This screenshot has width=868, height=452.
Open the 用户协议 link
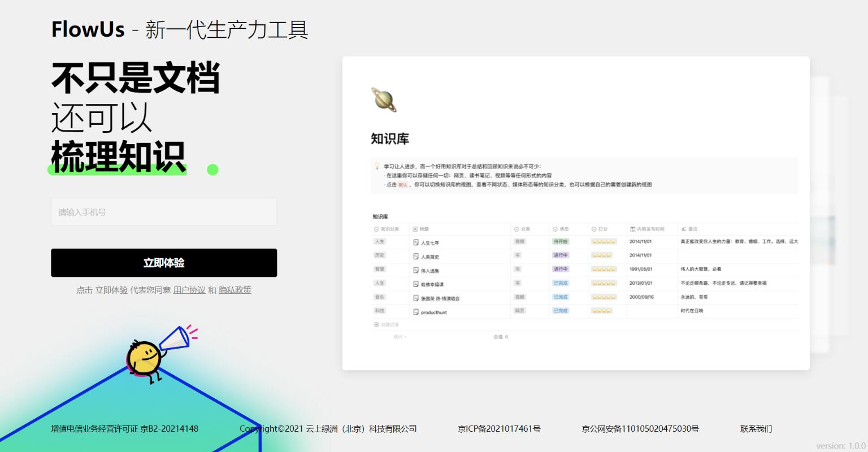click(189, 290)
